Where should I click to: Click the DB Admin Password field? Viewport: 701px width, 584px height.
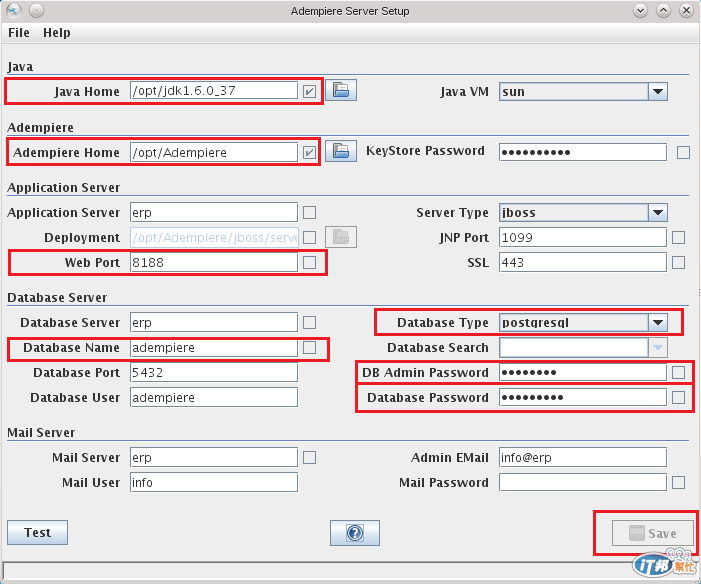583,372
